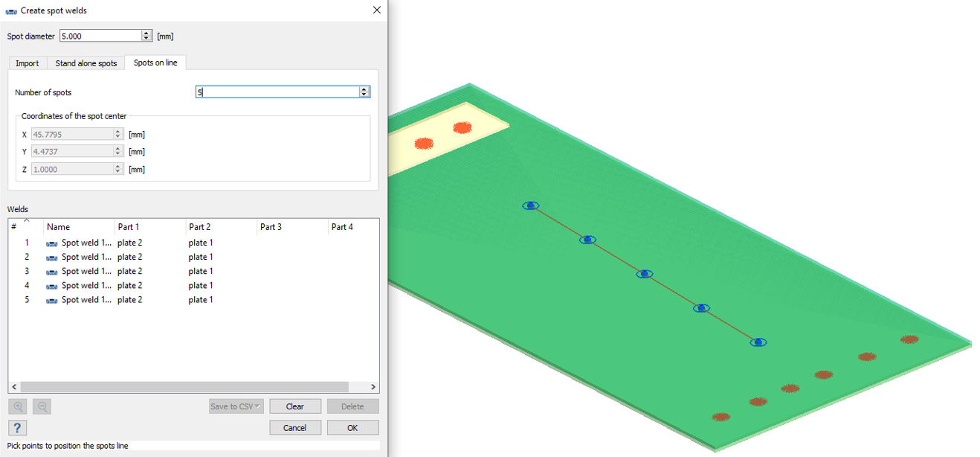Switch to the Stand alone spots tab
This screenshot has height=457, width=980.
(x=86, y=63)
